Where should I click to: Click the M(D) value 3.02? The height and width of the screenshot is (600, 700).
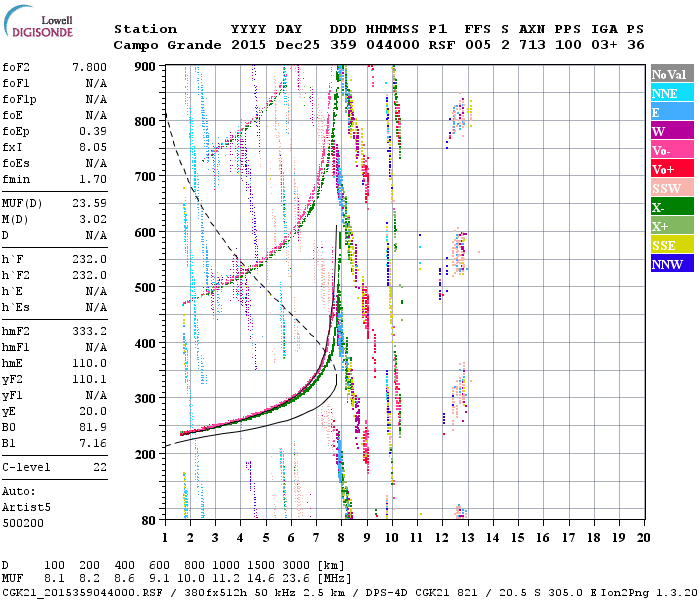point(93,219)
